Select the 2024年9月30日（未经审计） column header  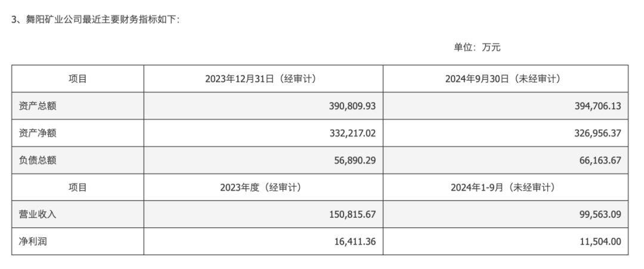(506, 79)
